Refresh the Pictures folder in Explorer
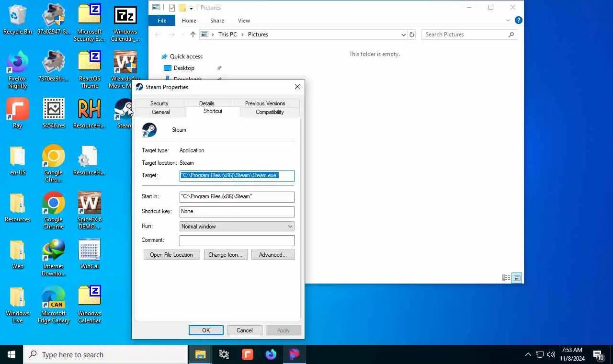Screen dimensions: 613x364 pyautogui.click(x=412, y=34)
